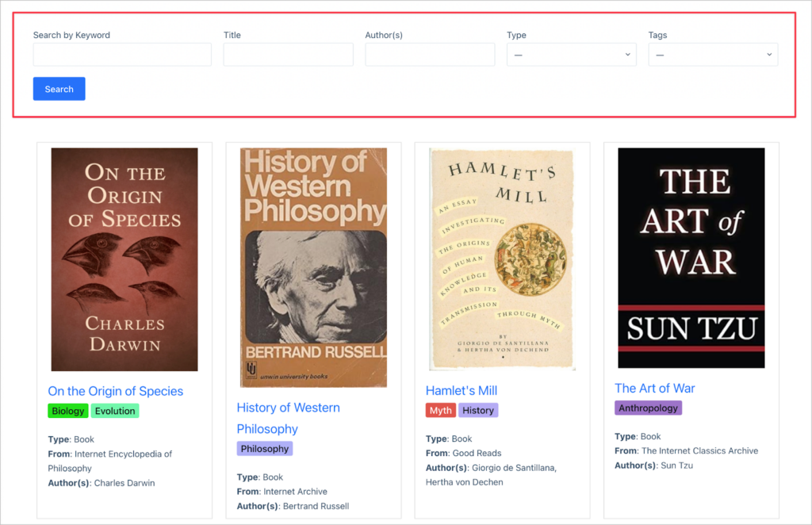Select the purple Philosophy tag
812x525 pixels.
pos(265,448)
